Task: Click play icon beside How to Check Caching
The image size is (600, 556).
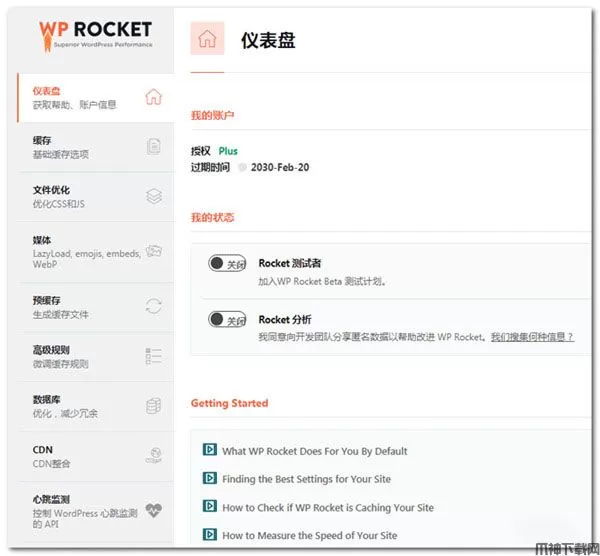Action: tap(210, 506)
